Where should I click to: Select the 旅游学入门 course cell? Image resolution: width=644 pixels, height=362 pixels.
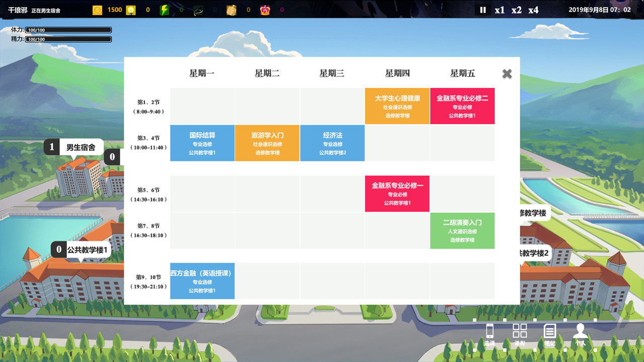click(267, 143)
